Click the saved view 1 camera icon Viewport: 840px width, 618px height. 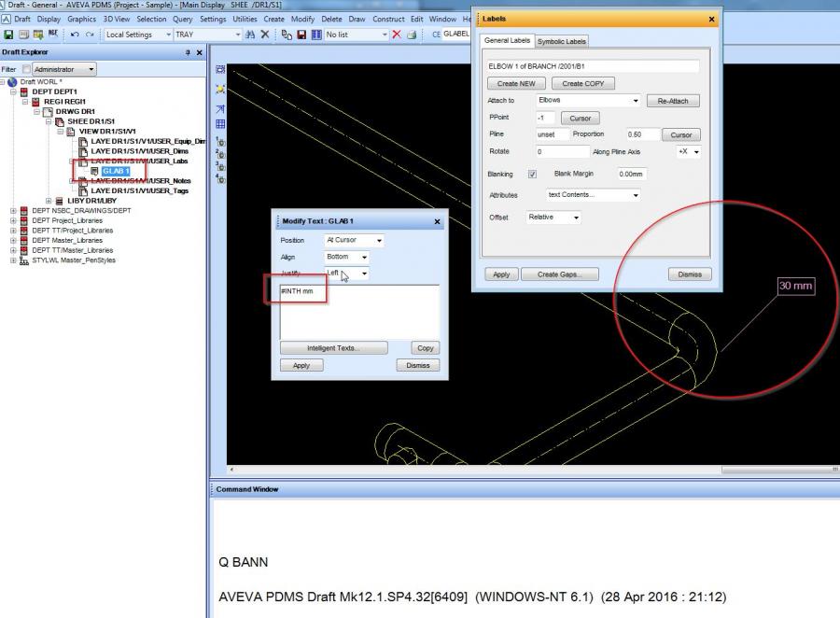pos(220,142)
